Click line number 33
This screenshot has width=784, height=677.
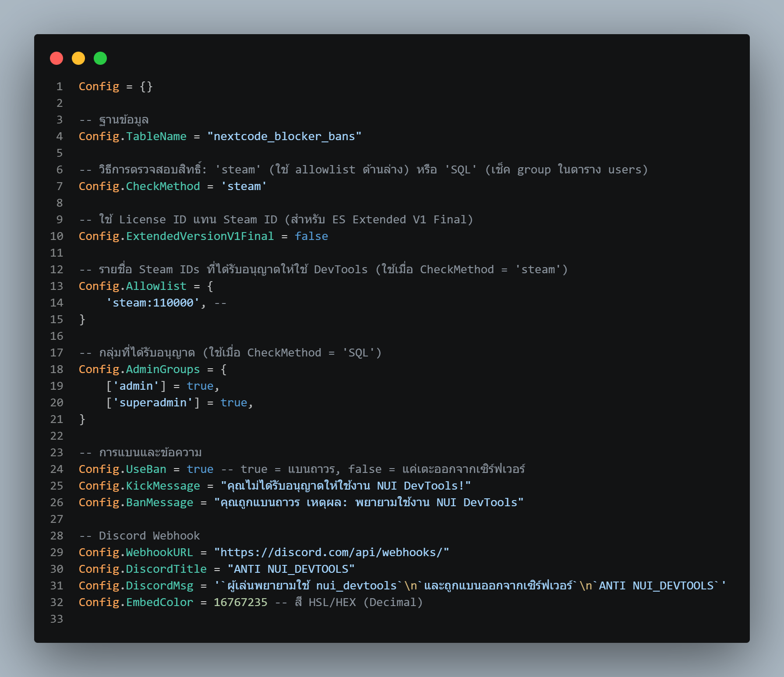click(x=57, y=619)
